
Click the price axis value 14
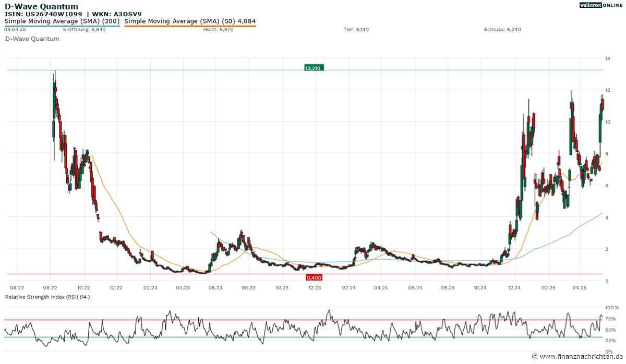point(608,58)
